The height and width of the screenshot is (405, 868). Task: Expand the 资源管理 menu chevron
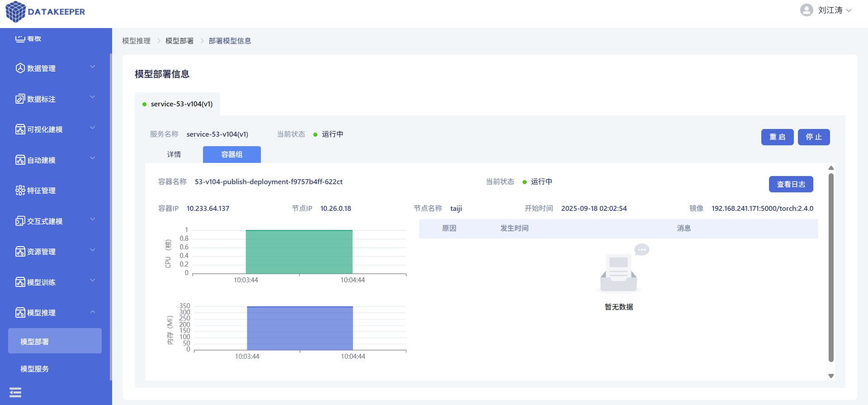coord(92,250)
